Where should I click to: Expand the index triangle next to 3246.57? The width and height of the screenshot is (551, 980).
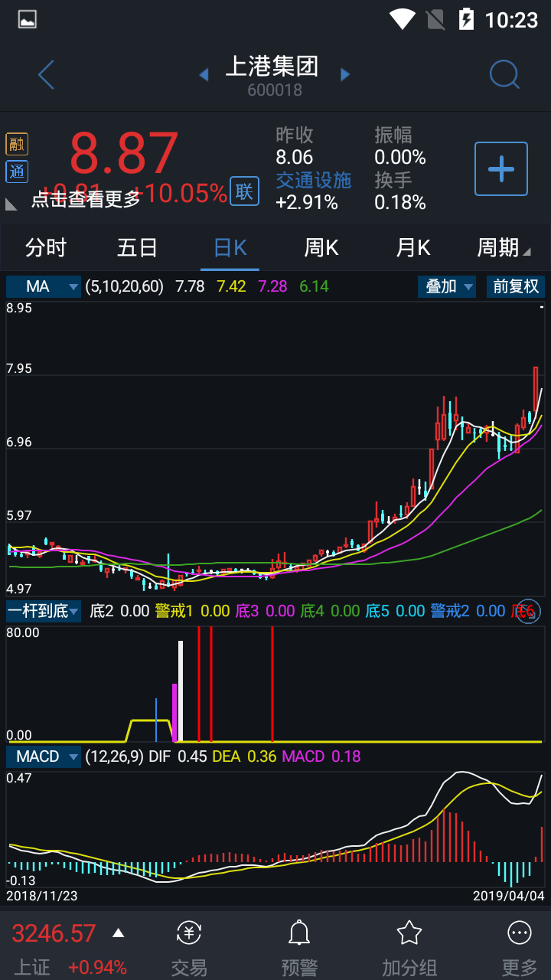coord(118,933)
